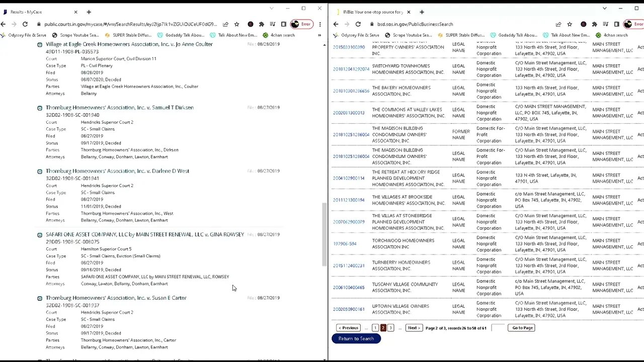
Task: Open Thornburg v. Darlene D West case link
Action: 117,171
